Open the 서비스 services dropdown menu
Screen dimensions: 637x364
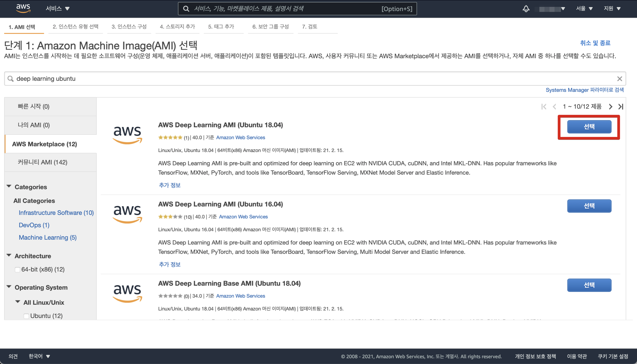click(58, 8)
